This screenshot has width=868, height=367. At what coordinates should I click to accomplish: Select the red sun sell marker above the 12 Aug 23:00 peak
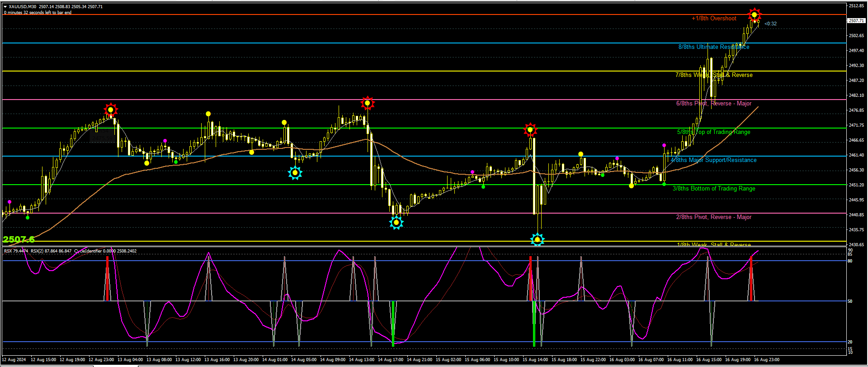[x=111, y=110]
